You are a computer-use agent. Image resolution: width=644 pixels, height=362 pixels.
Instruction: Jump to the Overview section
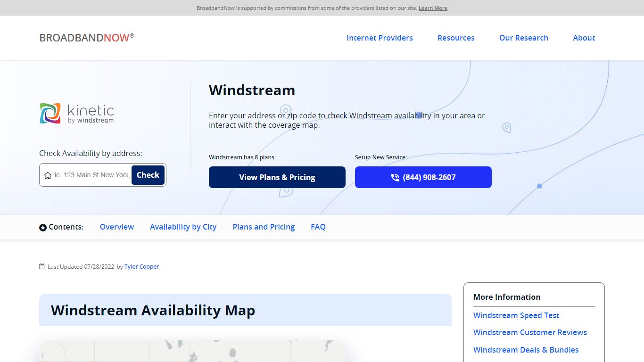tap(117, 227)
